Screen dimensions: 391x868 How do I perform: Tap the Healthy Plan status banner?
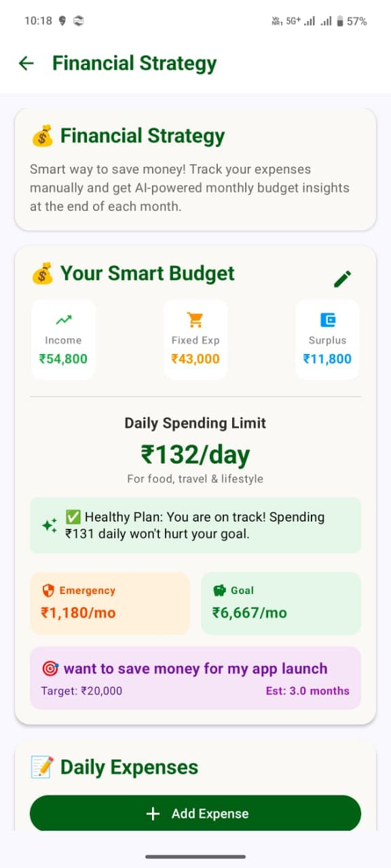click(195, 524)
